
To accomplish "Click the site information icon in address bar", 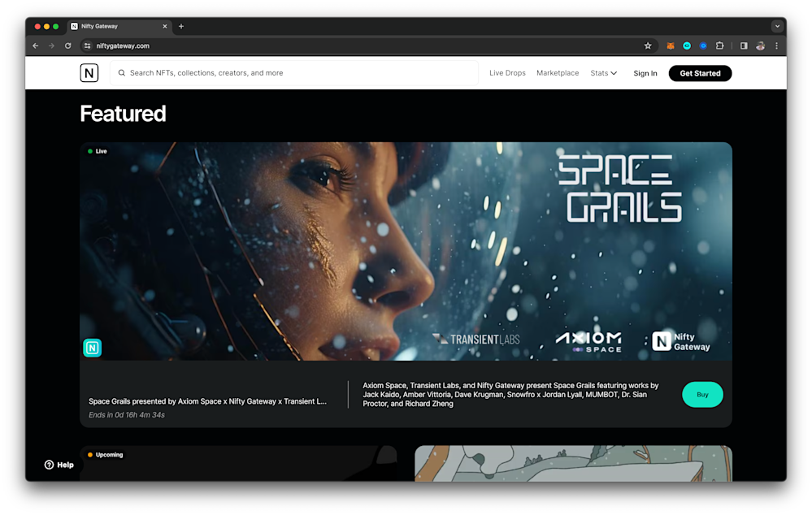I will pyautogui.click(x=87, y=46).
